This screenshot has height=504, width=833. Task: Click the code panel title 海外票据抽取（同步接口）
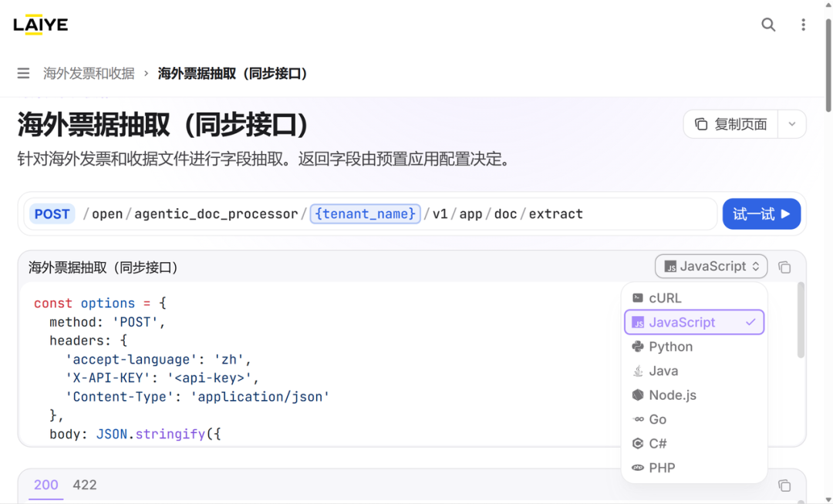[x=103, y=267]
